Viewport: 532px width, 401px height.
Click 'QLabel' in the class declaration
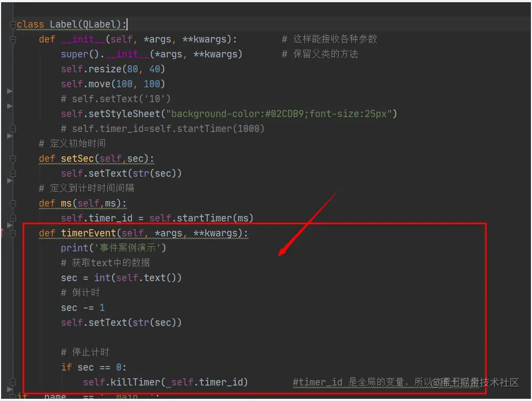point(99,24)
